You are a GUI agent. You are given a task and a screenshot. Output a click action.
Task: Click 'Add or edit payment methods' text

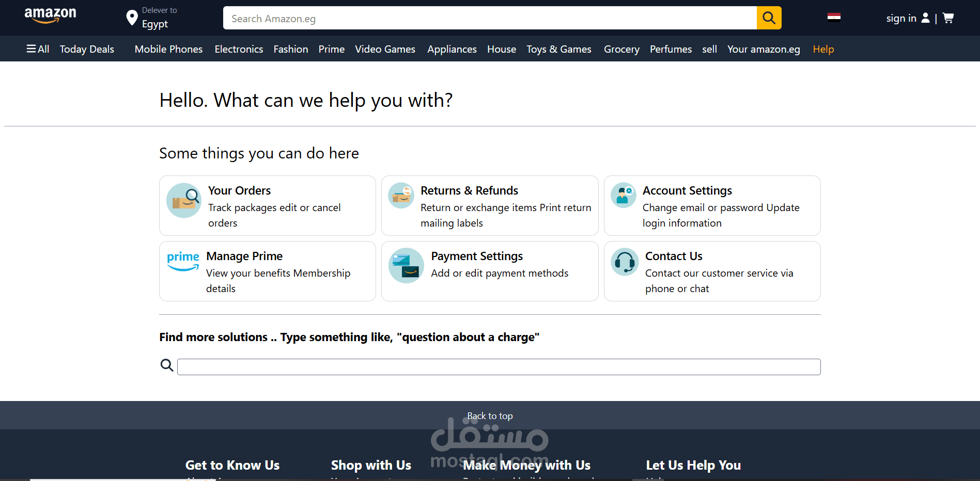[500, 273]
